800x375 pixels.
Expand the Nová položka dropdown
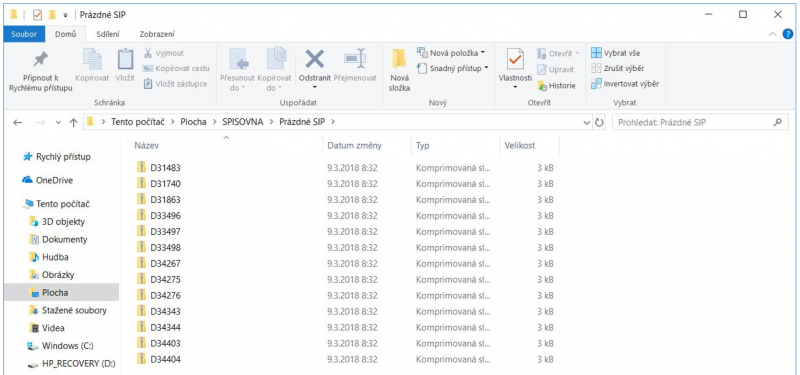451,53
